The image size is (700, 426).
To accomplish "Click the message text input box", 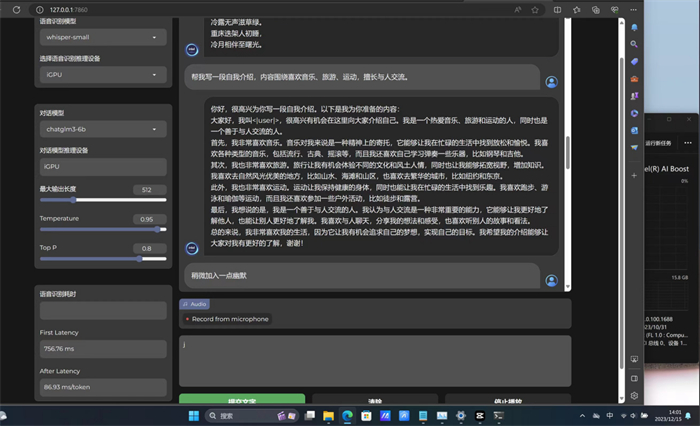I will 374,360.
